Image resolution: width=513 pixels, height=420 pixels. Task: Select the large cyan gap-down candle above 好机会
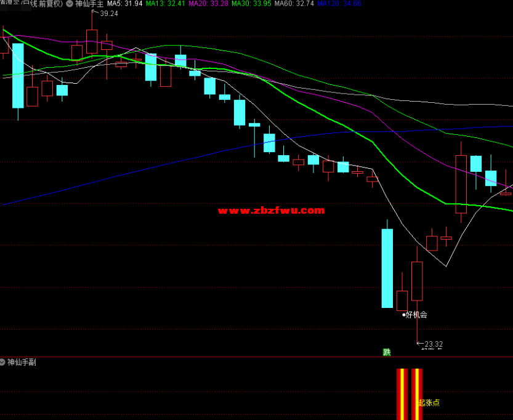(387, 268)
